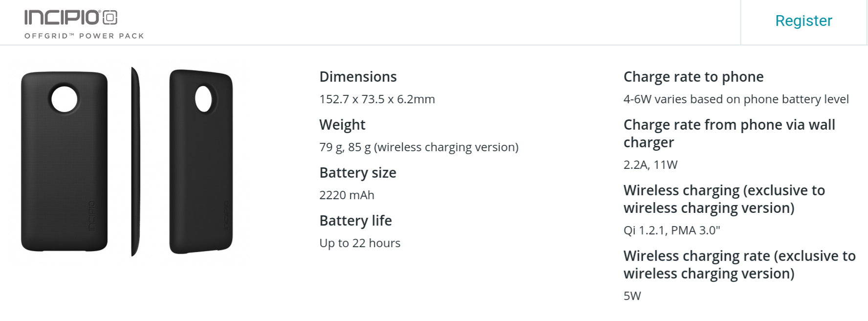Image resolution: width=868 pixels, height=321 pixels.
Task: Click the 152.7 x 73.5 x 6.2mm text
Action: (377, 99)
